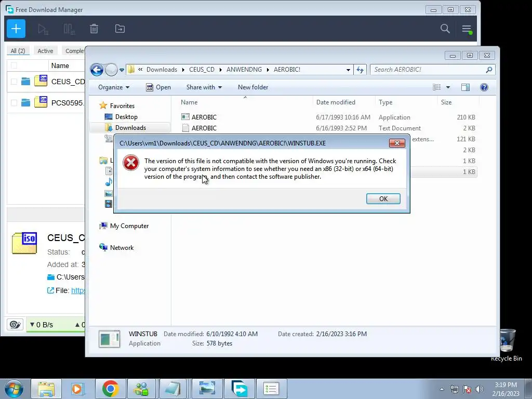Check the checkbox for PCS0595 download

point(14,102)
